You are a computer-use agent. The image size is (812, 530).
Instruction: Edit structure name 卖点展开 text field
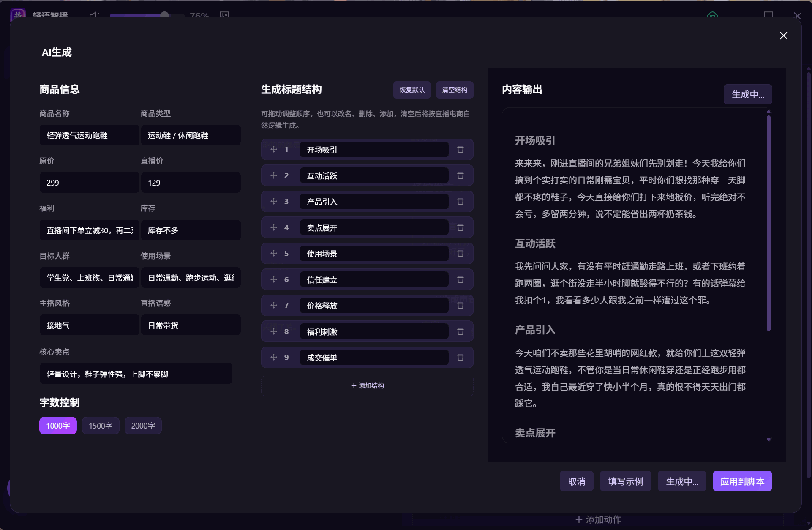click(x=374, y=227)
